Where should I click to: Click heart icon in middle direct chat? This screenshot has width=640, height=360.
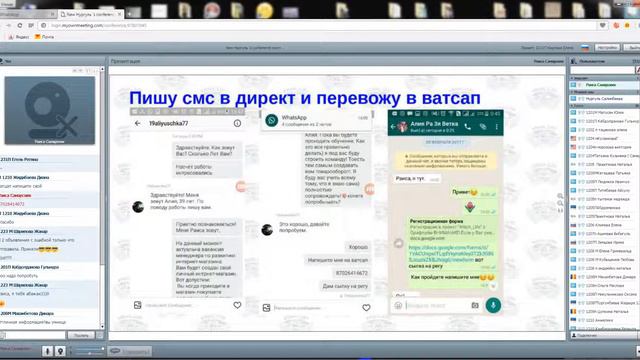366,308
